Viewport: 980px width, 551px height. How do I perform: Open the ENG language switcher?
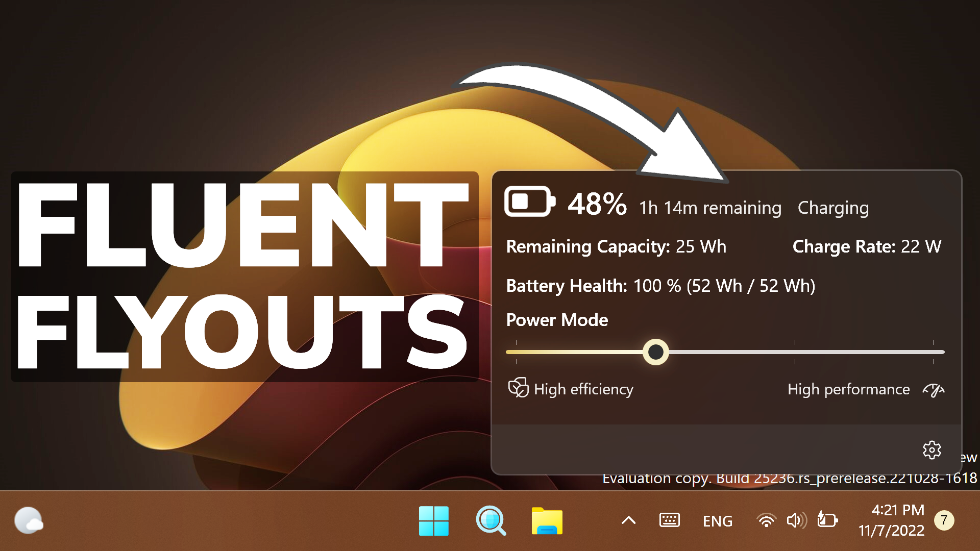tap(718, 520)
